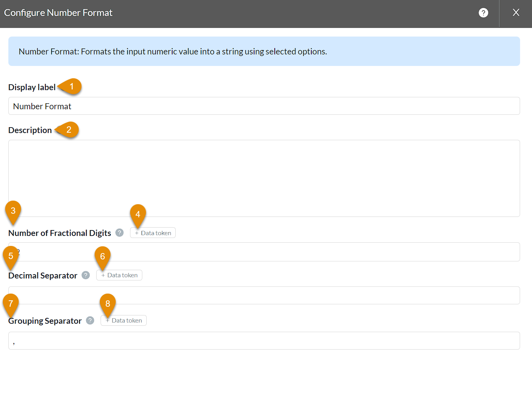
Task: Close the Configure Number Format dialog
Action: pyautogui.click(x=516, y=13)
